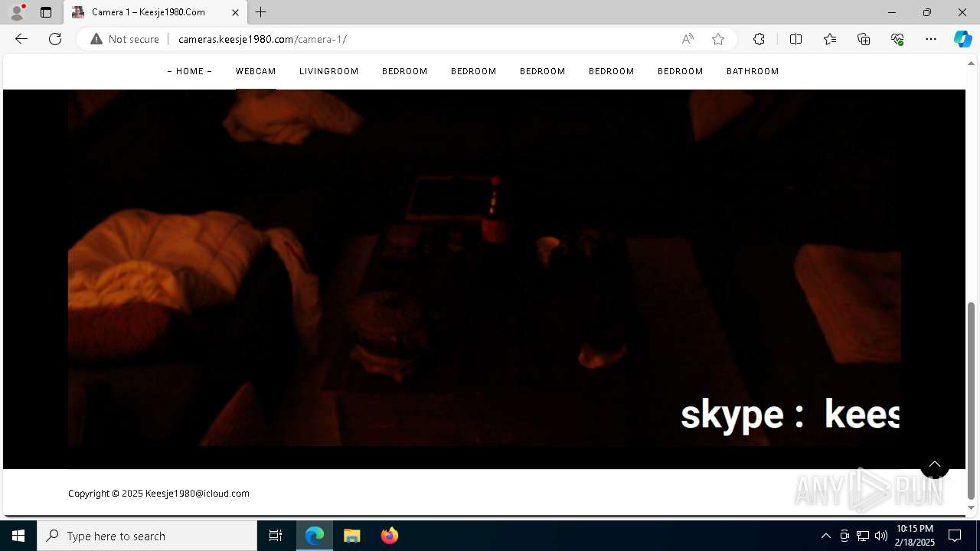Screen dimensions: 980x551
Task: Open the Windows Start menu
Action: pyautogui.click(x=18, y=536)
